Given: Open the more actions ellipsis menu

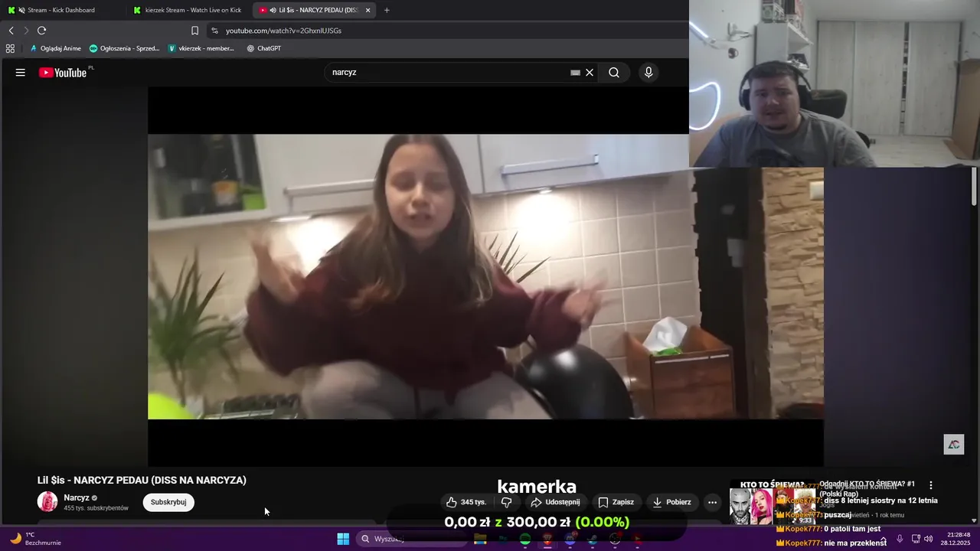Looking at the screenshot, I should 712,502.
